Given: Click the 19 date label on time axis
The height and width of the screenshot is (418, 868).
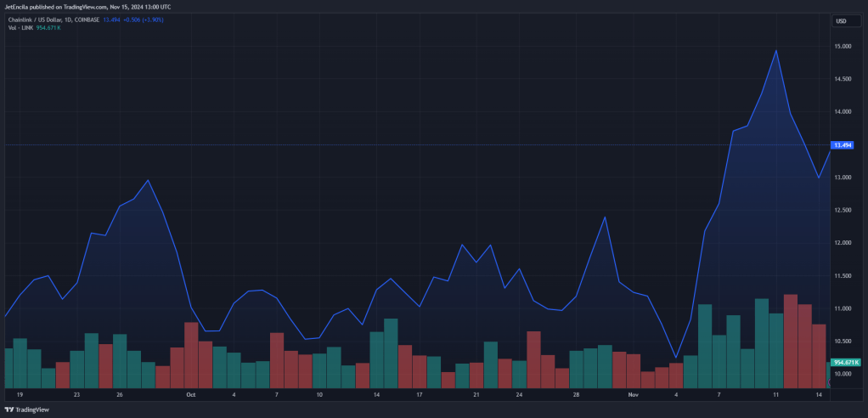Looking at the screenshot, I should point(20,395).
